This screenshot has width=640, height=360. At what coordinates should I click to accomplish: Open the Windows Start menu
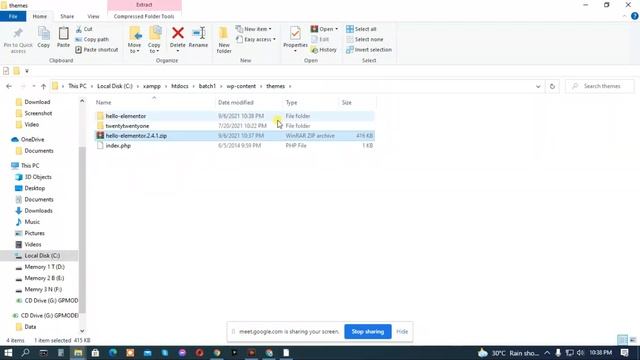point(8,353)
